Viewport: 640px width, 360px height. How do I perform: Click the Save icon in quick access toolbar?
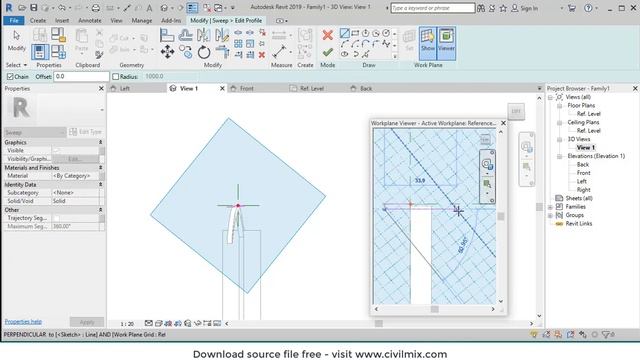coord(33,8)
